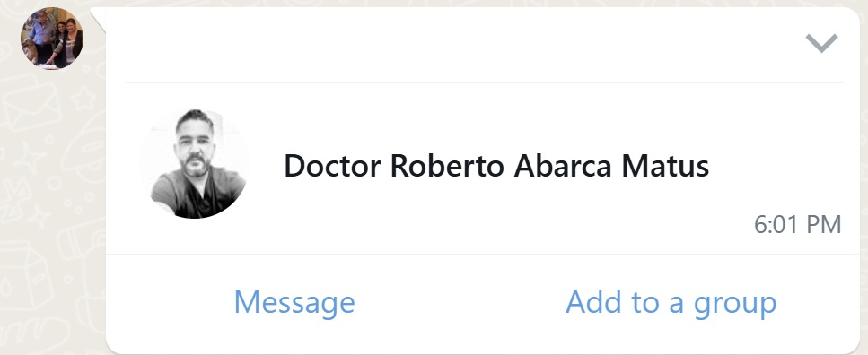Screen dimensions: 868x355
Task: View the shared contact card's circular avatar
Action: pos(195,164)
